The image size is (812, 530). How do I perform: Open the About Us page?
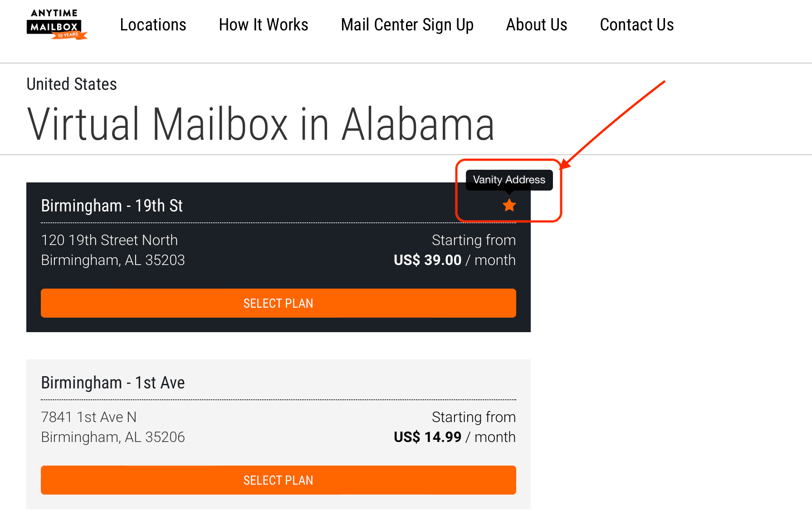pos(537,25)
